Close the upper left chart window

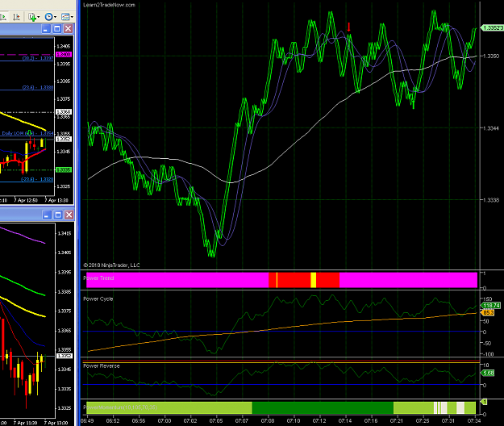click(69, 29)
